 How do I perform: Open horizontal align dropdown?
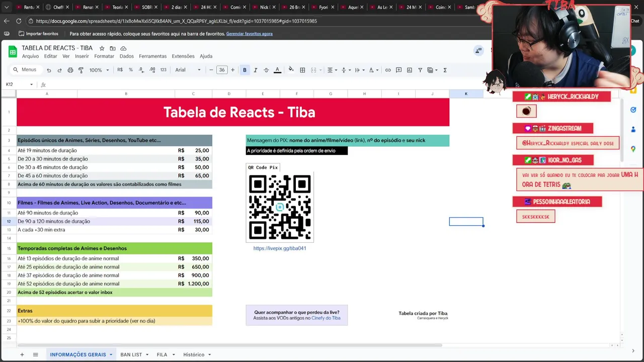click(x=332, y=70)
